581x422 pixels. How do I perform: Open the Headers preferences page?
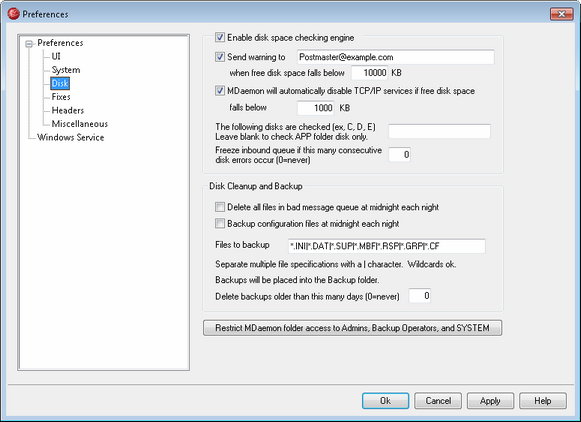click(67, 110)
